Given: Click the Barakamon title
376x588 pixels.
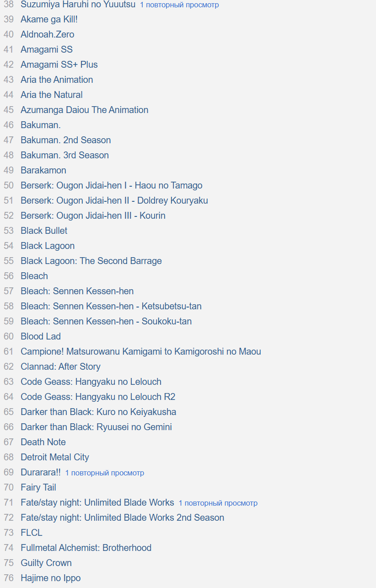Looking at the screenshot, I should [x=43, y=170].
